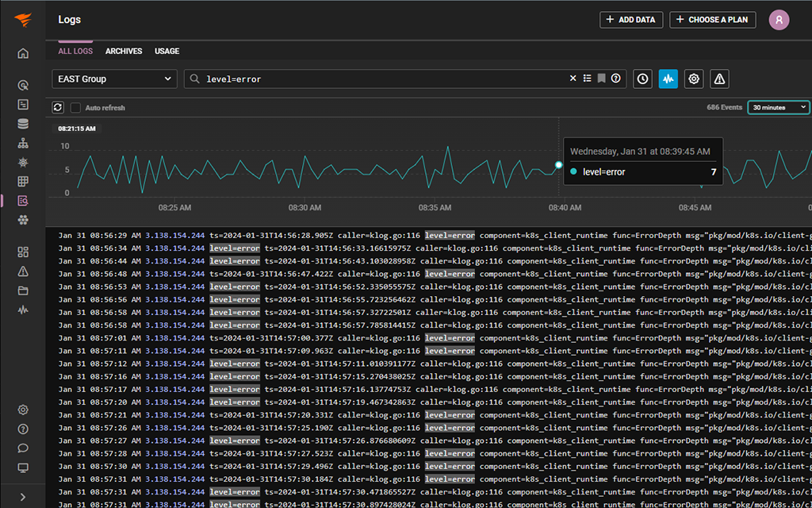Image resolution: width=812 pixels, height=508 pixels.
Task: Save the current search as bookmark
Action: 601,79
